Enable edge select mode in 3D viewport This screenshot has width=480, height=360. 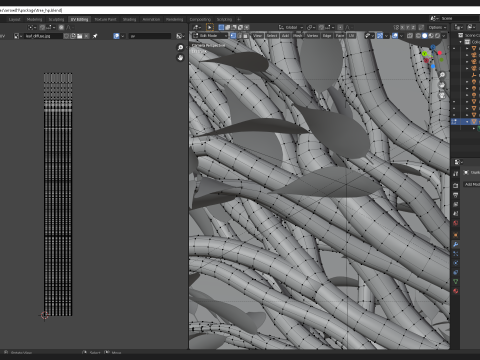click(240, 36)
